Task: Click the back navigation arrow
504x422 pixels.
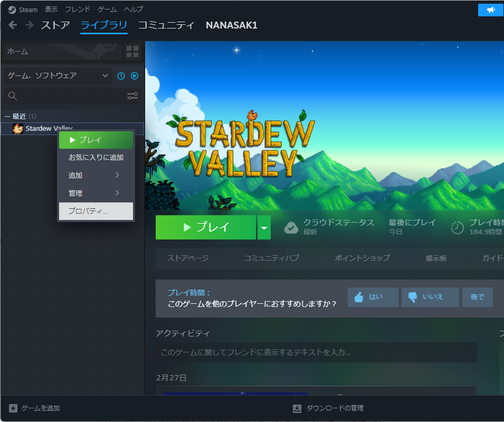Action: (12, 25)
